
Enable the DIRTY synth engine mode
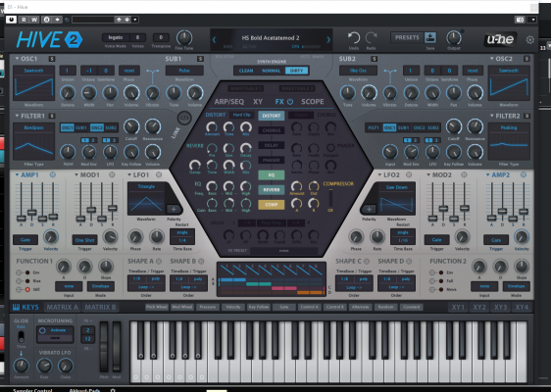[x=296, y=71]
